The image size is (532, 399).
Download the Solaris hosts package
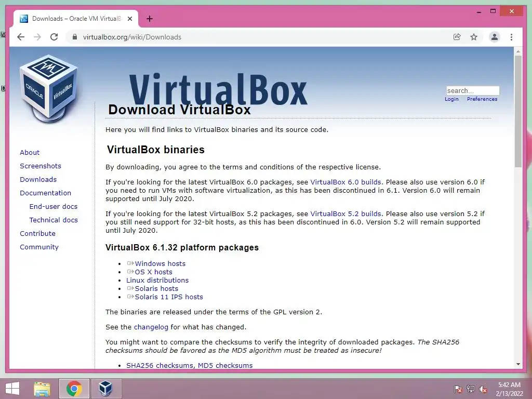point(156,289)
